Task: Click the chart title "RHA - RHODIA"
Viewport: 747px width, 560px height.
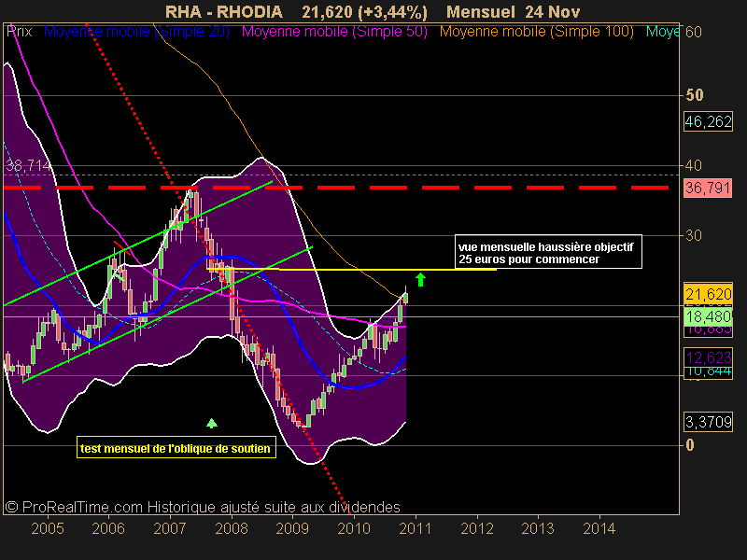Action: coord(224,11)
